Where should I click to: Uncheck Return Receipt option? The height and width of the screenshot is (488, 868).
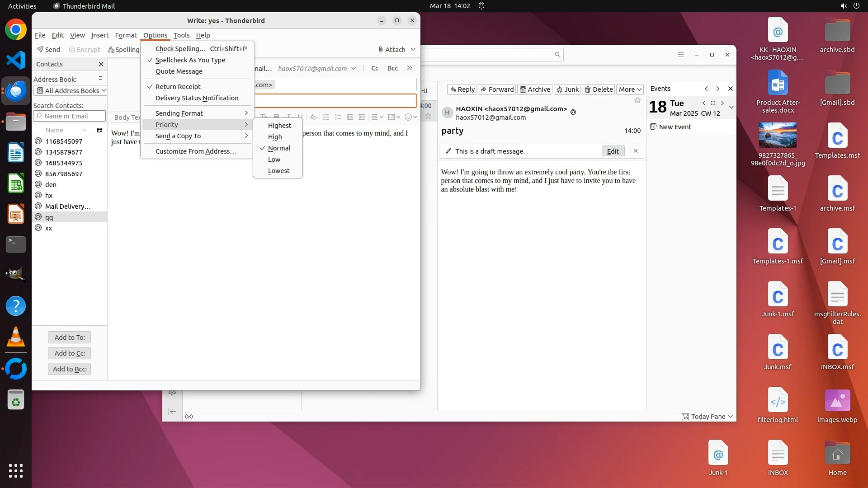coord(178,87)
